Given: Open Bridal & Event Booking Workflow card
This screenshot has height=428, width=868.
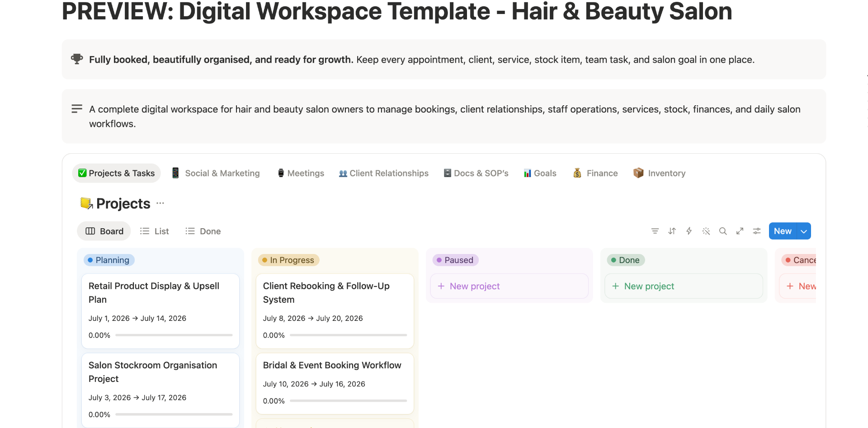Looking at the screenshot, I should click(335, 384).
